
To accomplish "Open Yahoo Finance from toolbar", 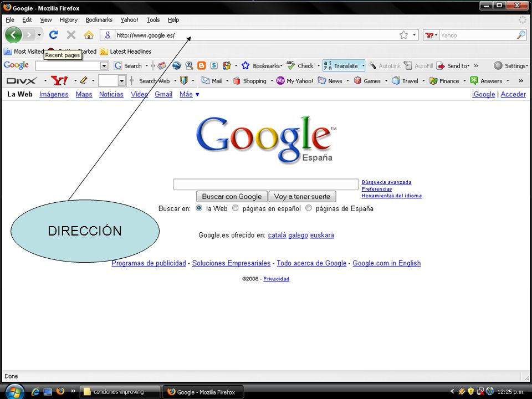I will [444, 81].
